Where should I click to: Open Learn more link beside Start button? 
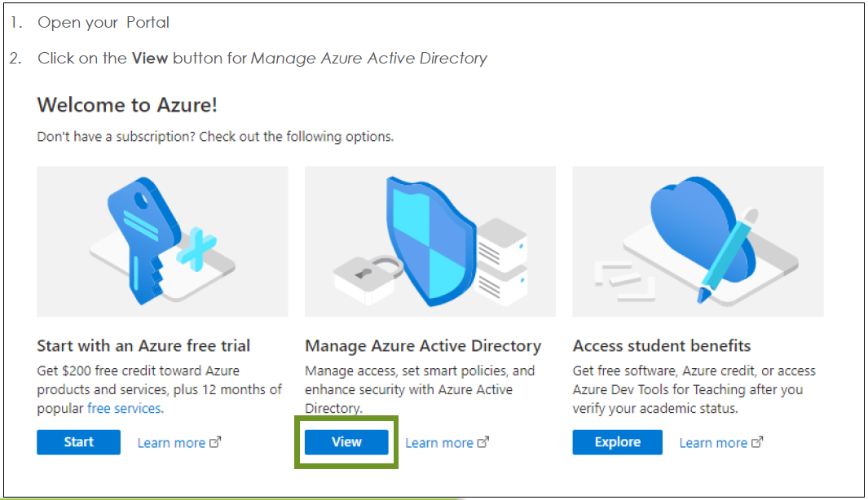tap(172, 443)
